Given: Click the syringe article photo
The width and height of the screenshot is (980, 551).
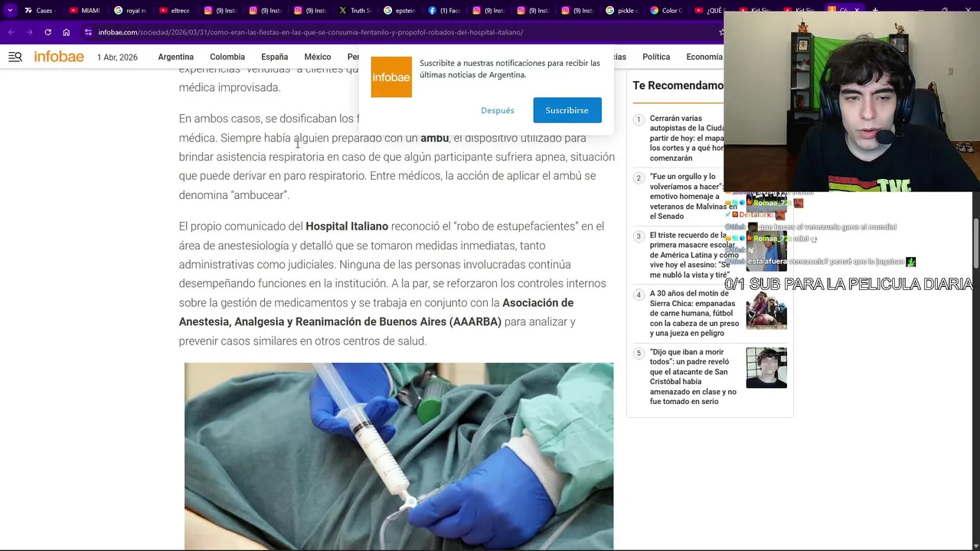Looking at the screenshot, I should click(x=399, y=456).
